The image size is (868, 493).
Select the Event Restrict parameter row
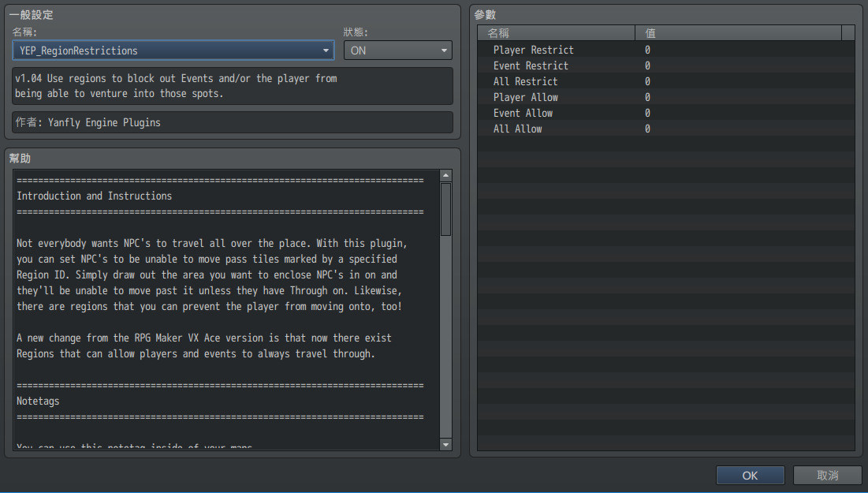[x=530, y=65]
